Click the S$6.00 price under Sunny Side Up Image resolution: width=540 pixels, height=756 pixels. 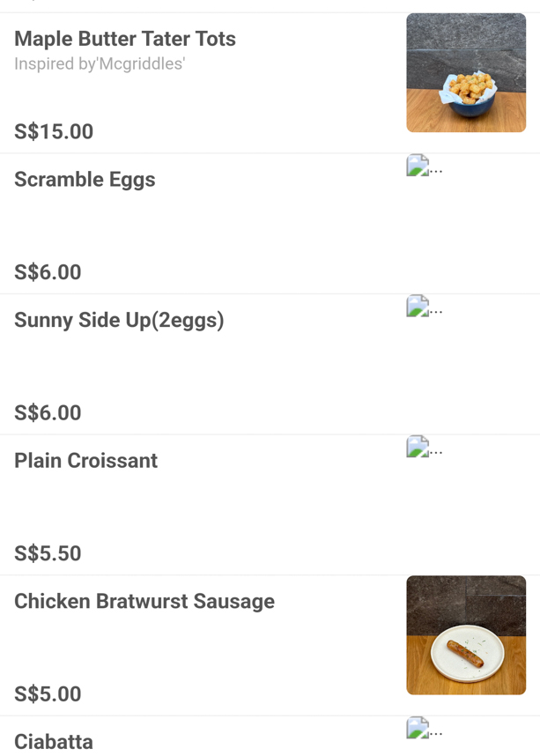pos(48,413)
